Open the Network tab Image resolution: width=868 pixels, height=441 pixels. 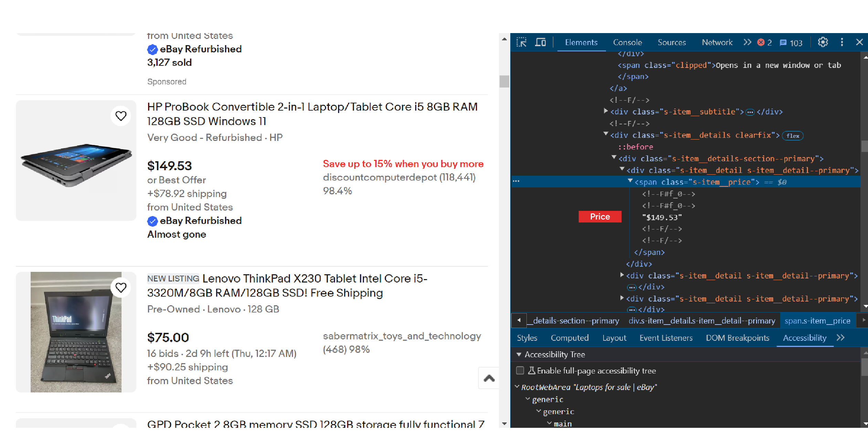click(717, 43)
